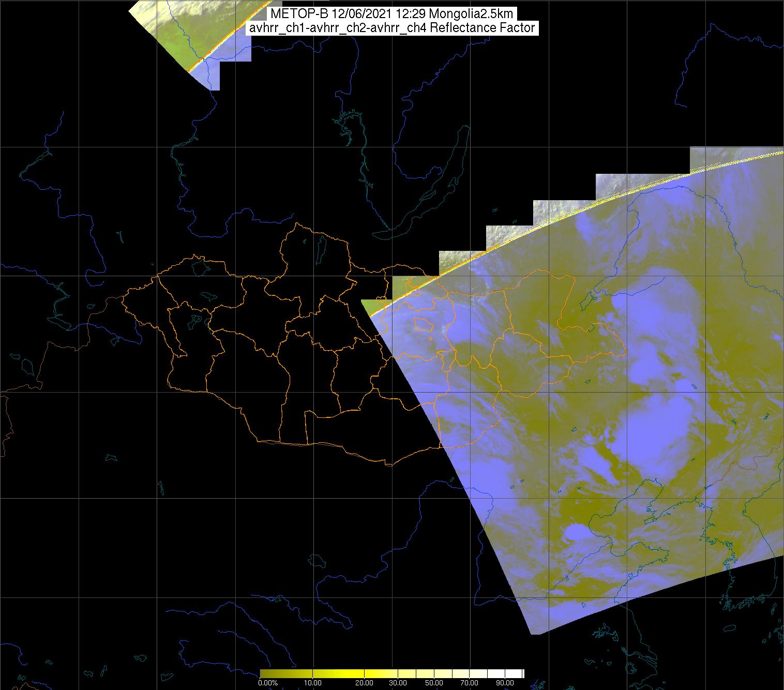Image resolution: width=784 pixels, height=690 pixels.
Task: Click the small oval purple cloud near bottom
Action: coord(576,533)
